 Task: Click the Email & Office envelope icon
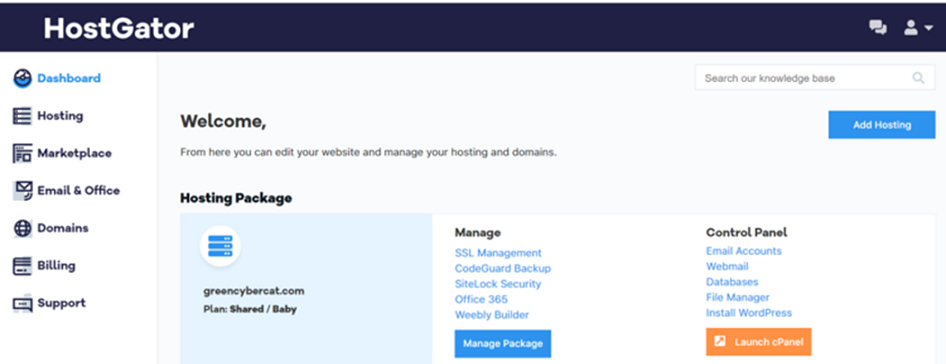22,191
